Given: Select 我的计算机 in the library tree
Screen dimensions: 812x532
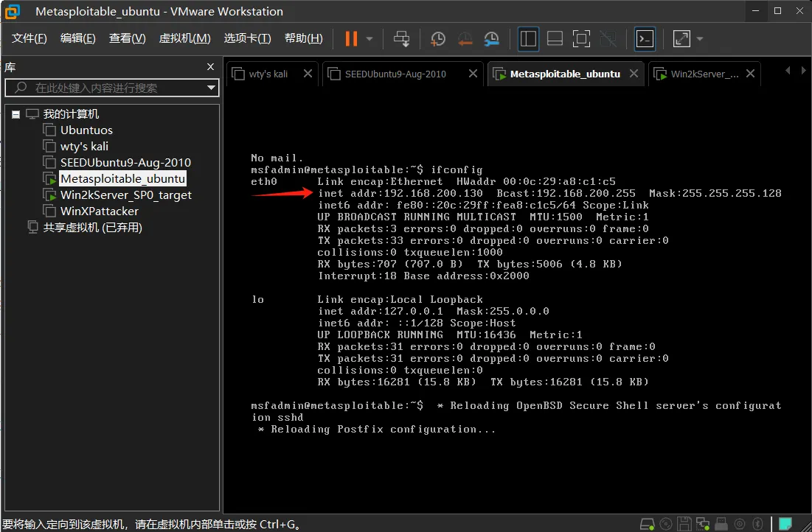Looking at the screenshot, I should (71, 114).
